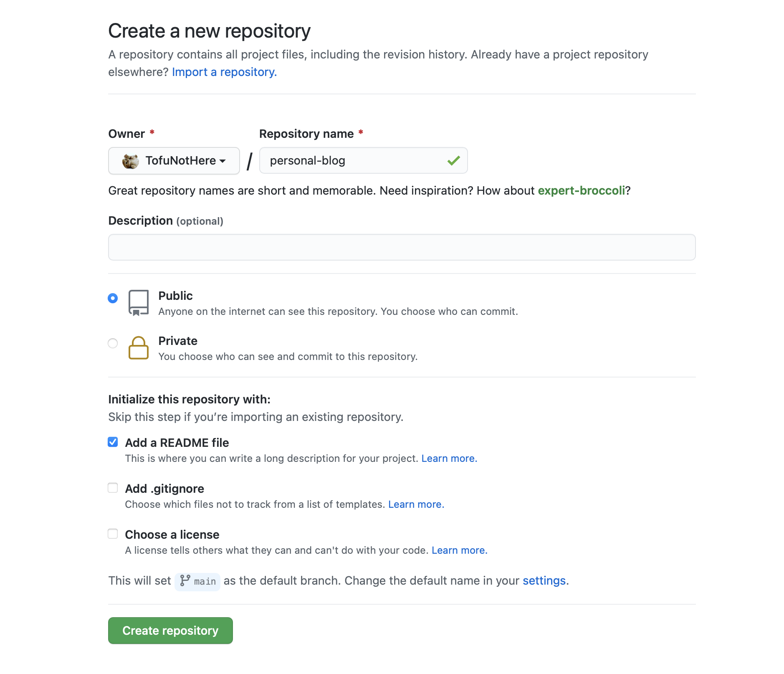Screen dimensions: 784x674
Task: Open Learn more link for README file
Action: click(x=449, y=459)
